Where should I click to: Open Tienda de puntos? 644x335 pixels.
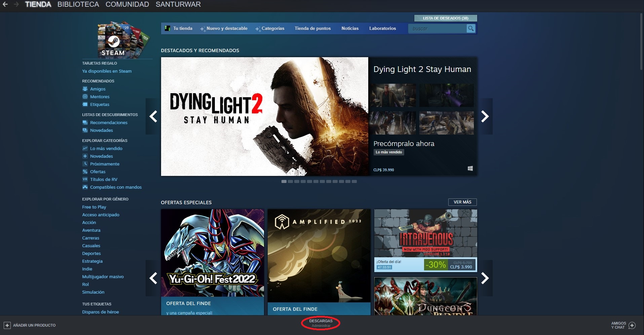point(313,29)
